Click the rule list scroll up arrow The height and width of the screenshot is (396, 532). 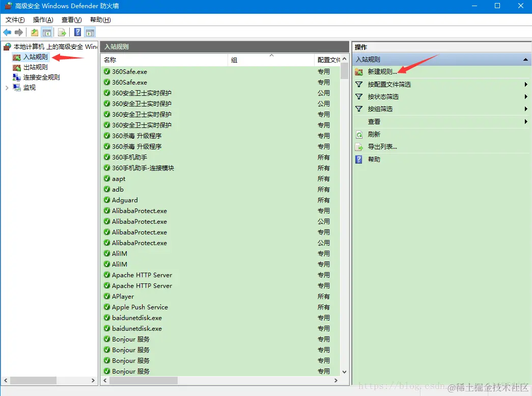click(344, 59)
